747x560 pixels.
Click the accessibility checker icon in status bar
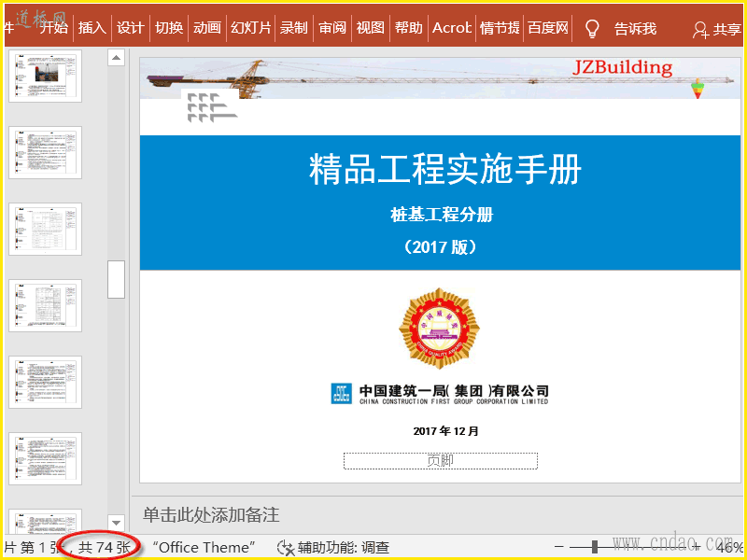286,548
